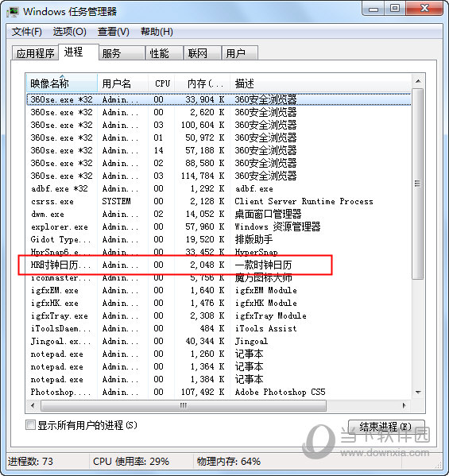Select the 360se.exe process using 100,604 K
This screenshot has width=449, height=476.
pos(219,125)
